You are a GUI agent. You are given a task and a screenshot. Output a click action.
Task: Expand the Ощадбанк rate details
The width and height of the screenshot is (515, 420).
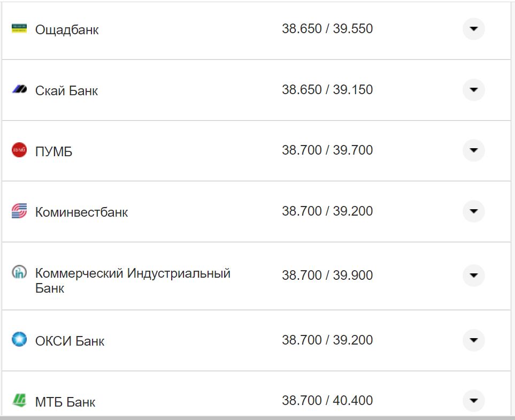point(473,29)
